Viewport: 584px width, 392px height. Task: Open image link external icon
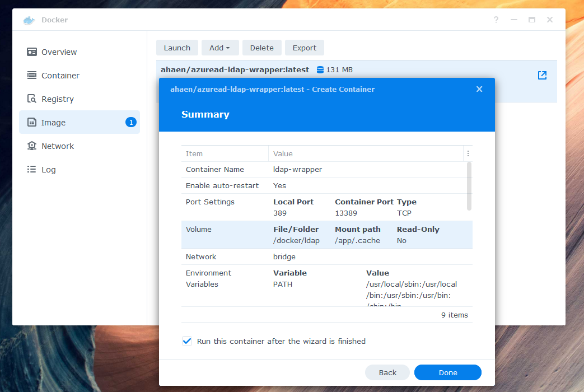pos(542,75)
